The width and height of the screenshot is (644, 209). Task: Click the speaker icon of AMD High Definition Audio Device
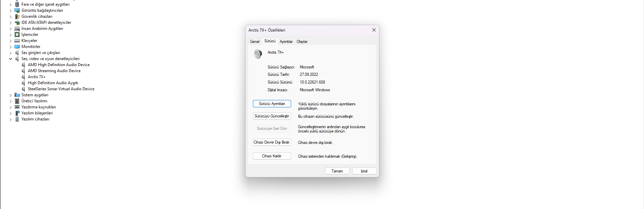23,65
